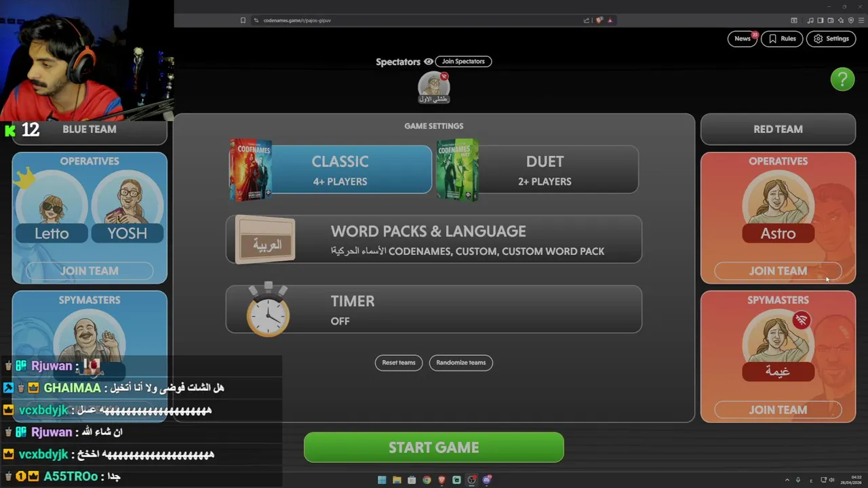Select the Letto player avatar
Viewport: 868px width, 488px height.
click(x=52, y=207)
